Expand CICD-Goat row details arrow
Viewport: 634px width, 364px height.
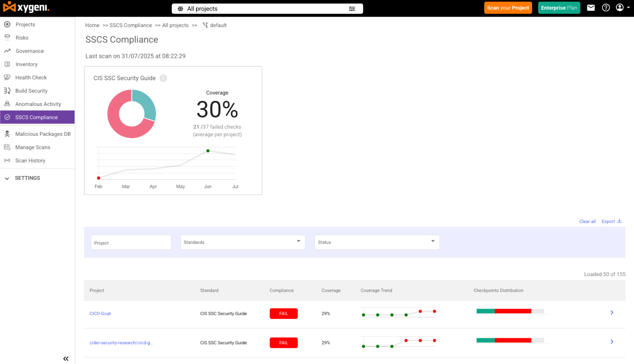[x=612, y=312]
